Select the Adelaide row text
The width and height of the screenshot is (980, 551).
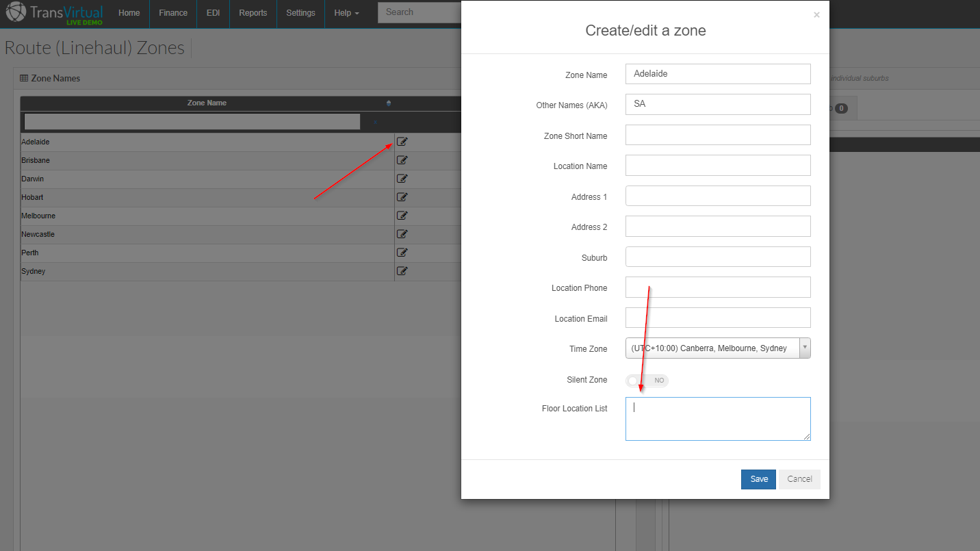(36, 142)
